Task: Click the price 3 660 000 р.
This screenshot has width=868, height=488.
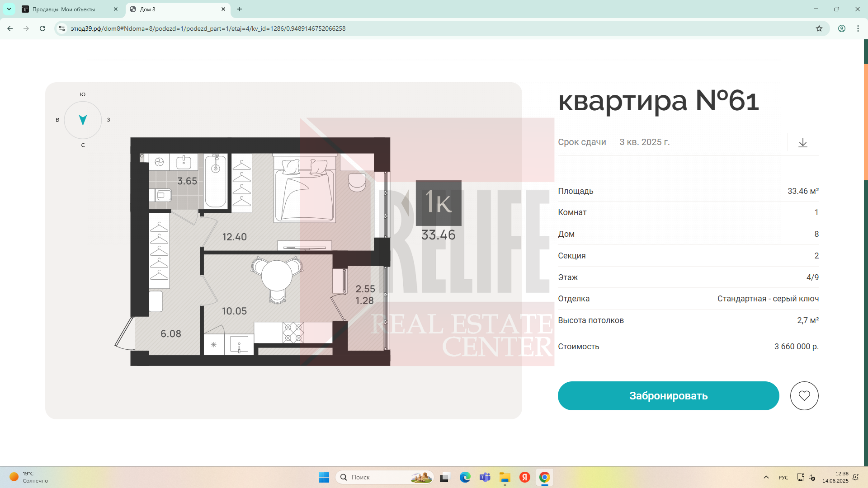Action: 796,347
